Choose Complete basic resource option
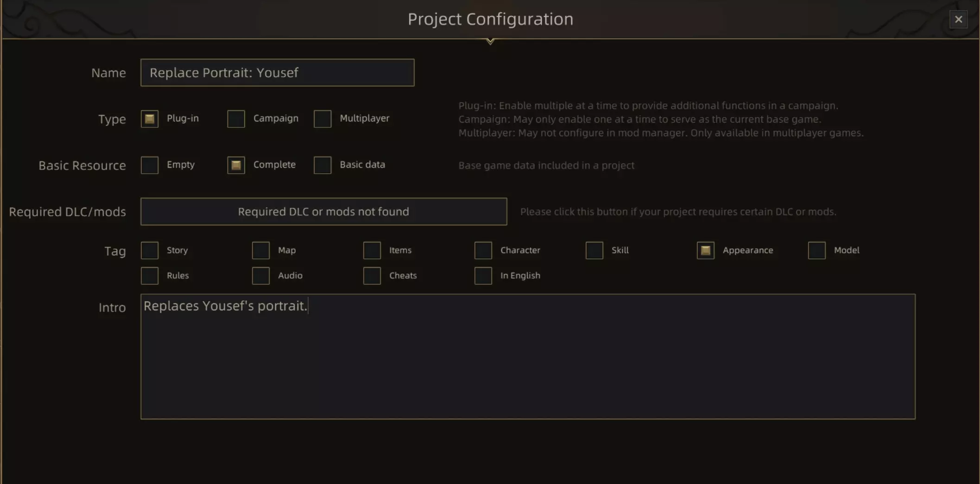 click(236, 165)
